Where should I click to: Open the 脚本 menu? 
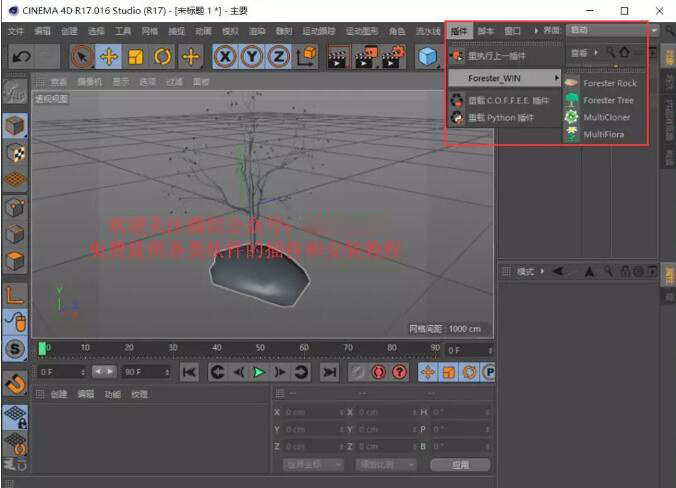486,31
